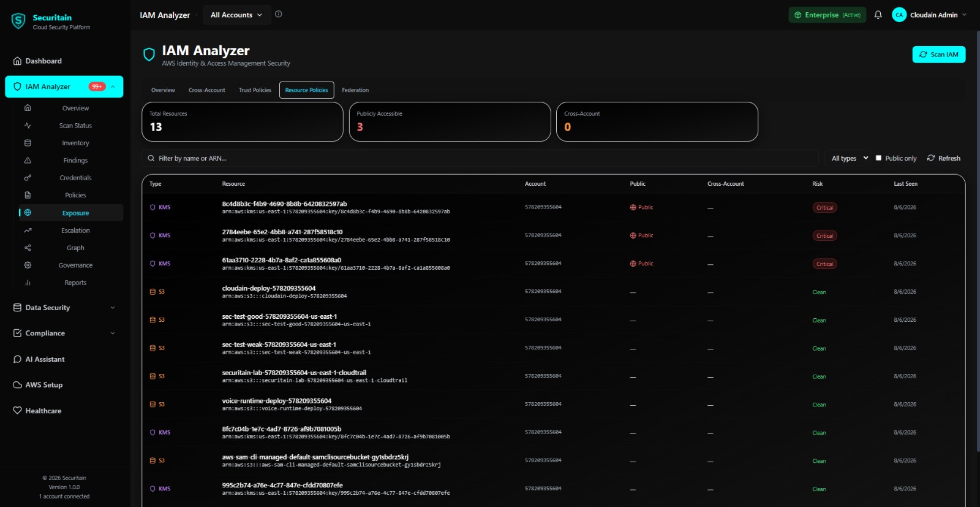The height and width of the screenshot is (507, 980).
Task: Click the Escalation trending arrow icon
Action: tap(28, 231)
